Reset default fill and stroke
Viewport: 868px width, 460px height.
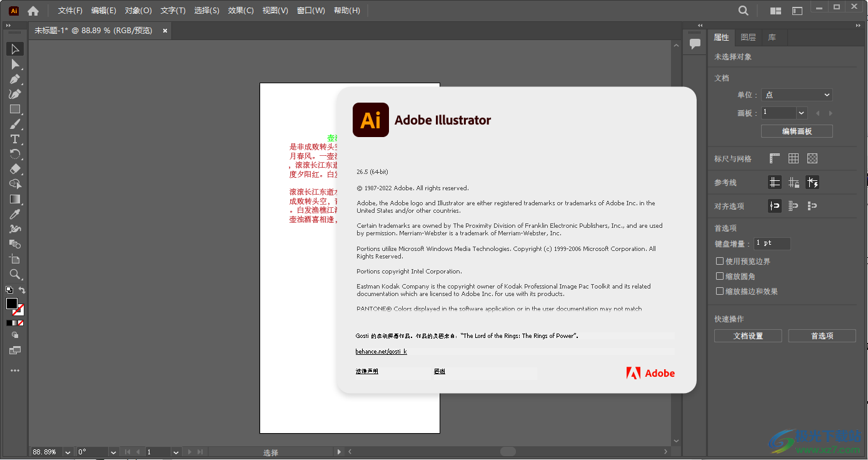(9, 290)
